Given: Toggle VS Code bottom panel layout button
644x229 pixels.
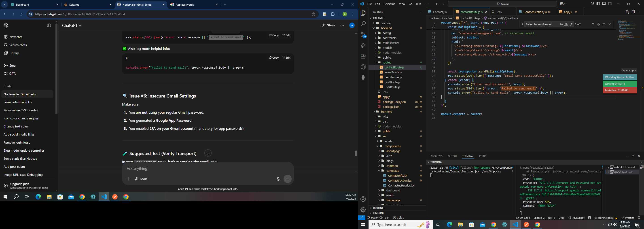Looking at the screenshot, I should (604, 4).
